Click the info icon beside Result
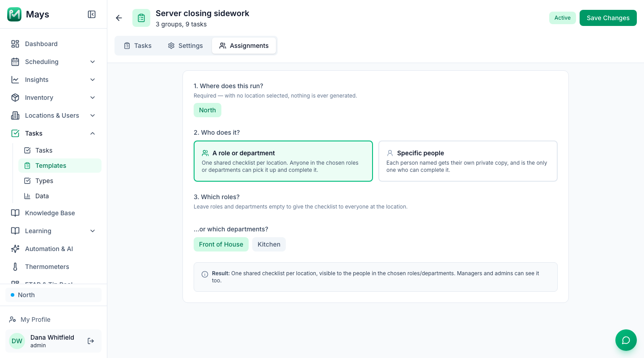Viewport: 644px width, 358px height. (x=205, y=274)
